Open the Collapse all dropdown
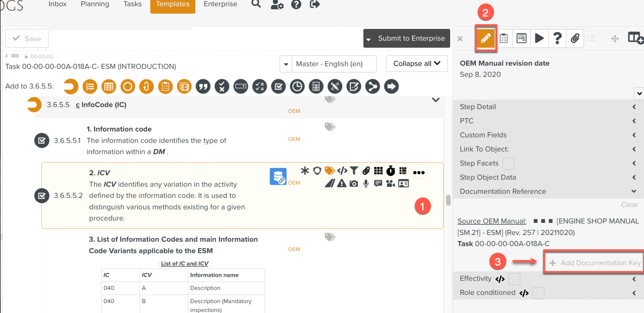 (x=417, y=64)
